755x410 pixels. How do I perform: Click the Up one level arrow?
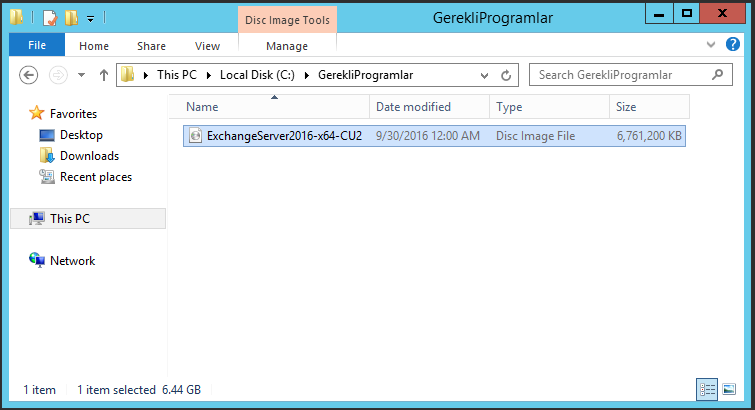pos(104,75)
